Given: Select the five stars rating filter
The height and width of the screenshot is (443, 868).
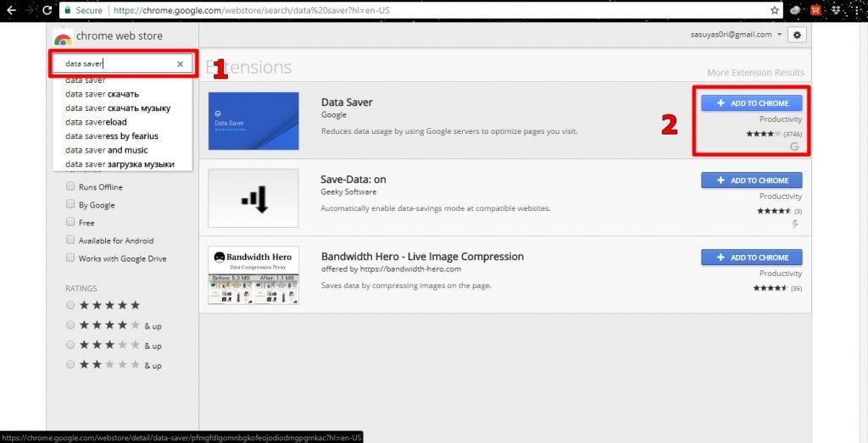Looking at the screenshot, I should tap(70, 305).
